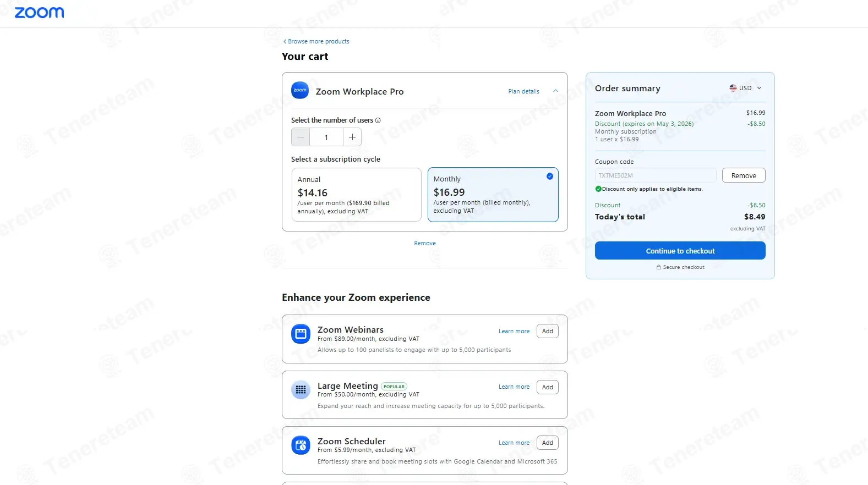868x485 pixels.
Task: Open the USD currency dropdown
Action: click(745, 88)
